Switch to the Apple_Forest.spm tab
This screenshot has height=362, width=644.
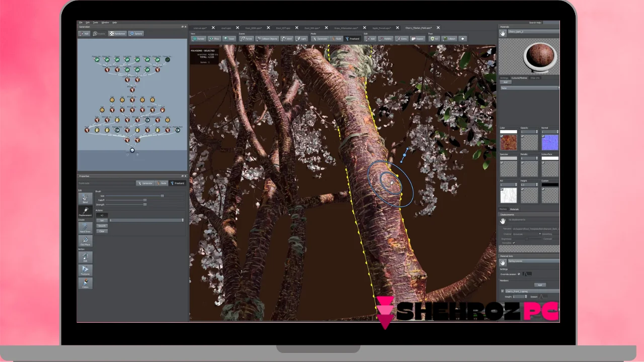point(382,28)
